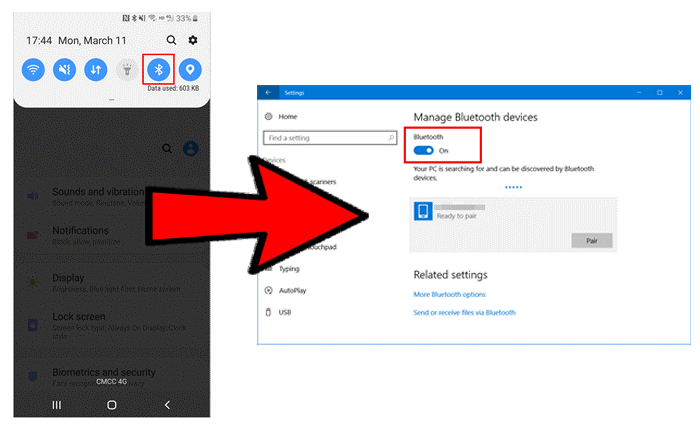Image resolution: width=700 pixels, height=428 pixels.
Task: Tap the phone home navigation button
Action: [x=112, y=405]
